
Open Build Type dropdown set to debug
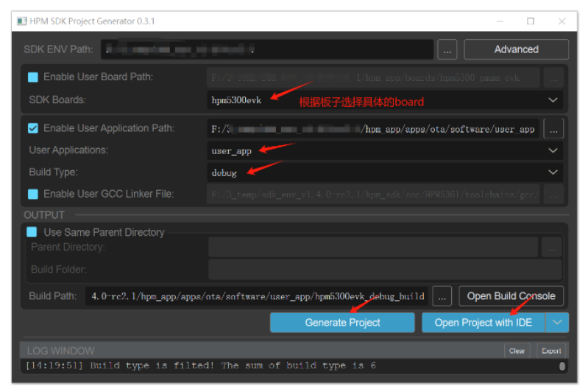[385, 172]
